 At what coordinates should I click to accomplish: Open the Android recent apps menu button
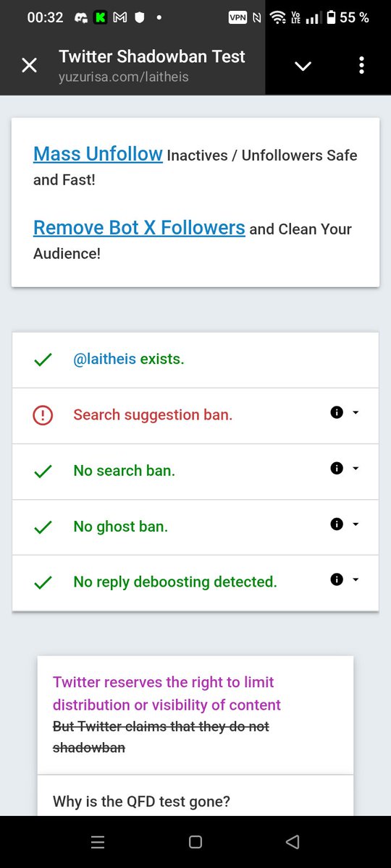(x=97, y=842)
